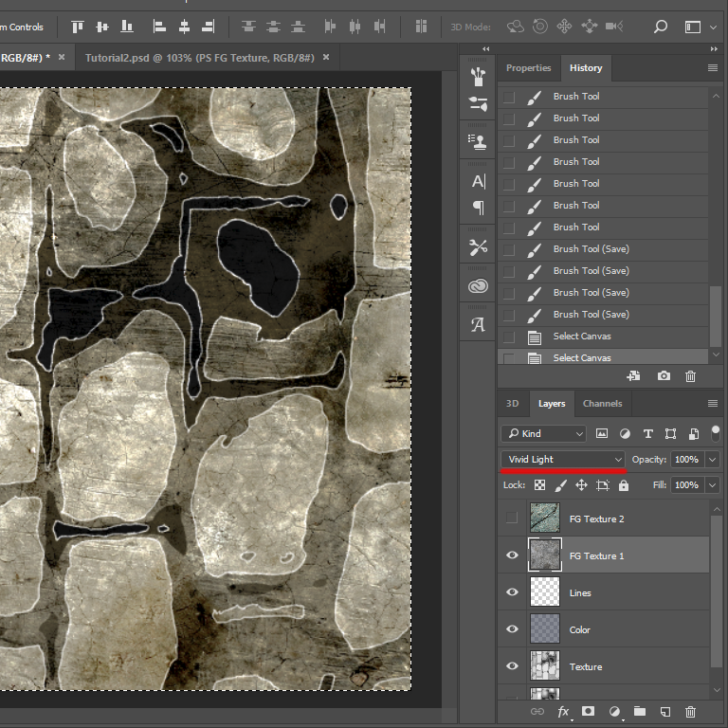Open the Kind filter dropdown
Image resolution: width=728 pixels, height=728 pixels.
click(x=544, y=433)
